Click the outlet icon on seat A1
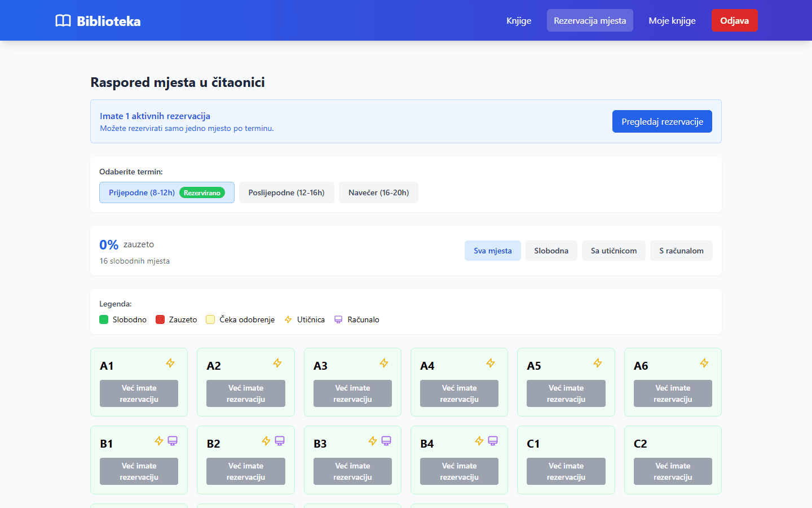This screenshot has height=508, width=812. (170, 363)
